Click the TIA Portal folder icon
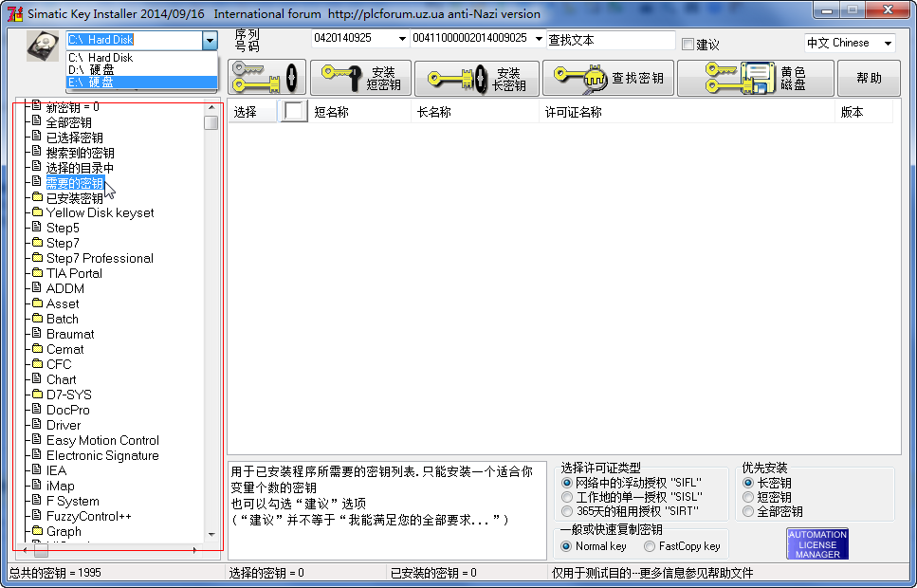The height and width of the screenshot is (588, 917). pyautogui.click(x=37, y=272)
